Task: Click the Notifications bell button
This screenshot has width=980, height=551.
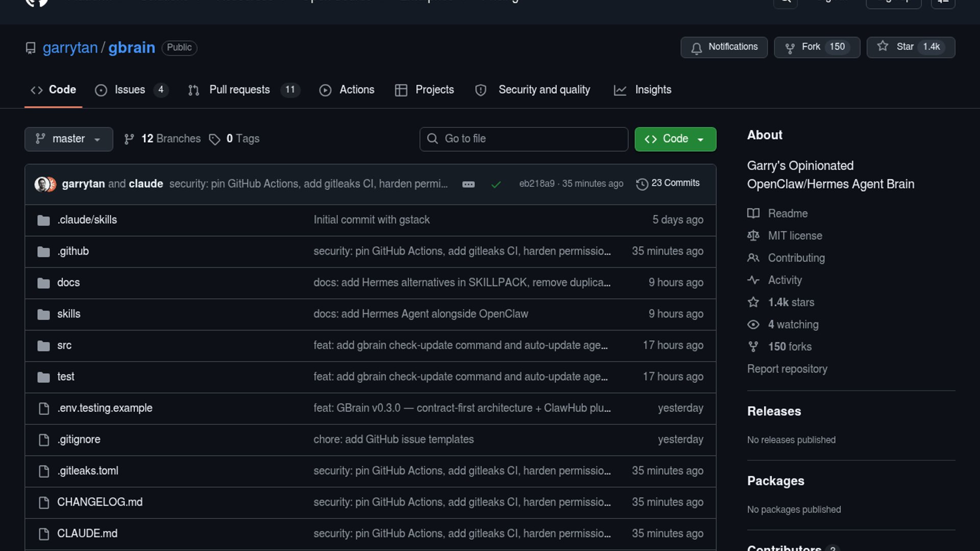Action: 723,47
